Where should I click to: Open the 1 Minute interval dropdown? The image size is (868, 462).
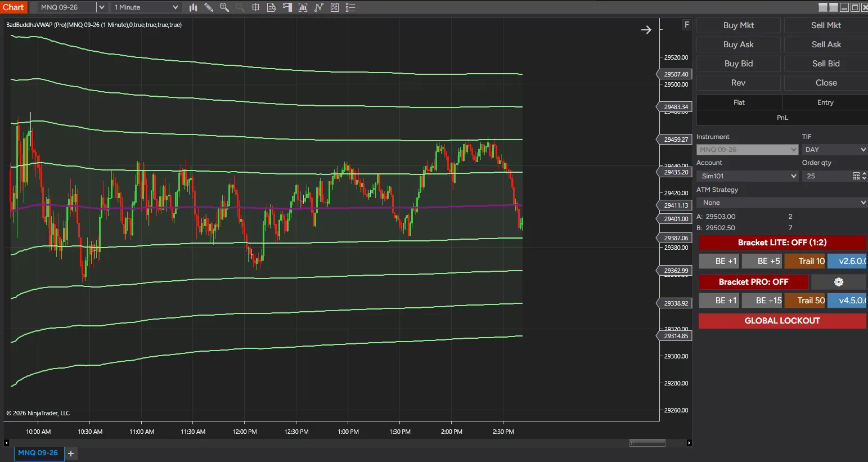coord(146,7)
